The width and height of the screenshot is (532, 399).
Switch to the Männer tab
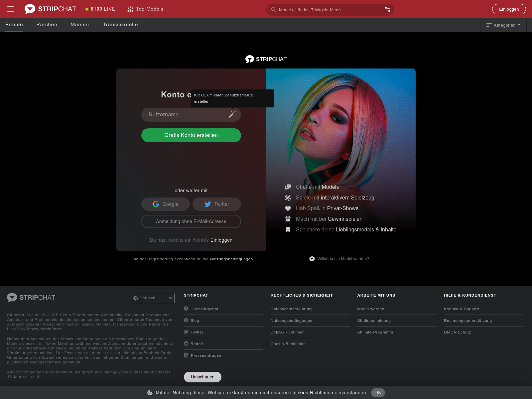[80, 25]
